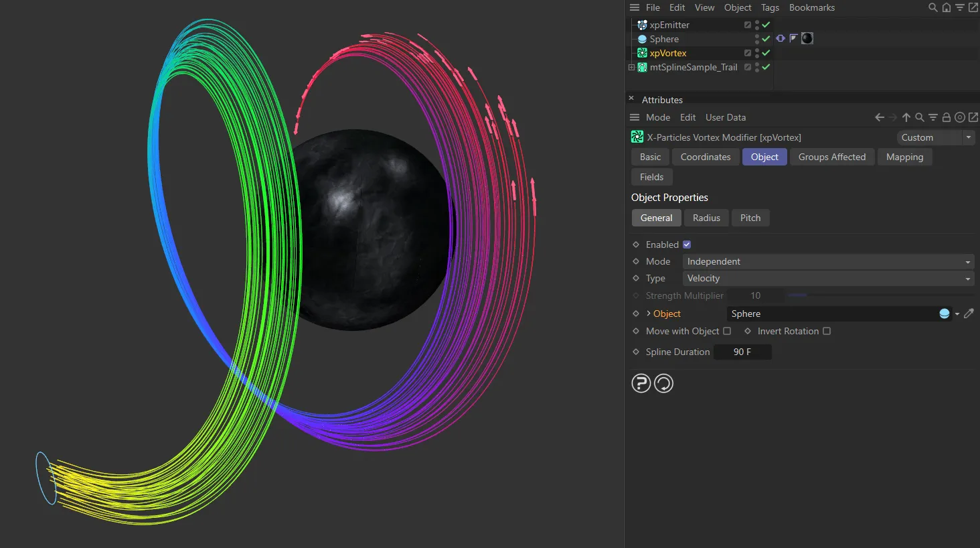The width and height of the screenshot is (980, 548).
Task: Select the xpEmitter particle emitter icon
Action: pyautogui.click(x=642, y=25)
